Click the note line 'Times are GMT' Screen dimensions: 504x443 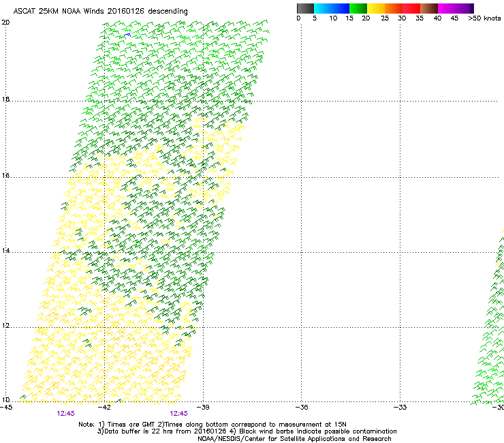(131, 425)
